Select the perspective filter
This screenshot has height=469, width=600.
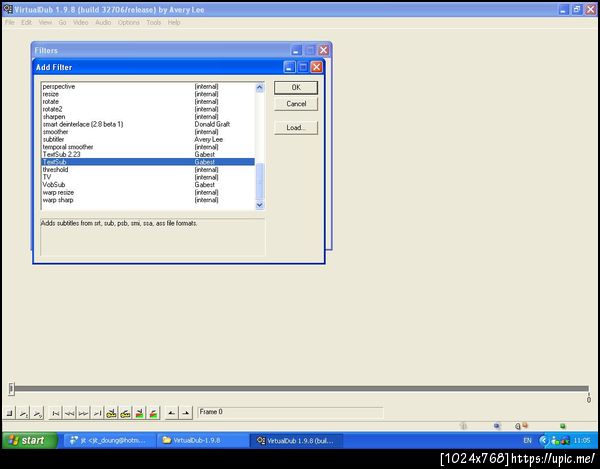click(x=148, y=86)
